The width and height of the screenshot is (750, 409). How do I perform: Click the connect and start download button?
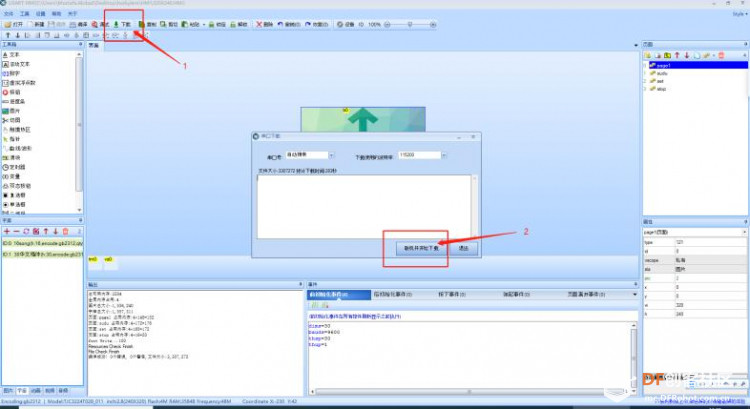pyautogui.click(x=421, y=248)
